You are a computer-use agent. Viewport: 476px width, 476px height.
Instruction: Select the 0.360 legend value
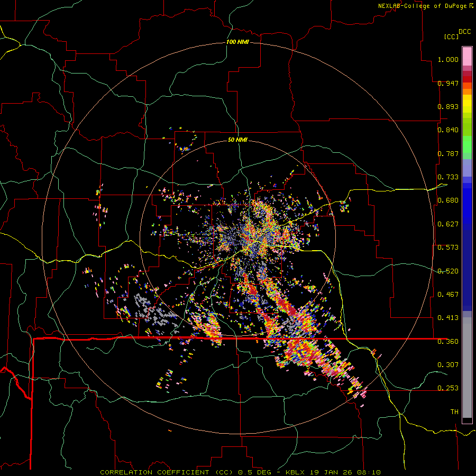click(x=448, y=342)
